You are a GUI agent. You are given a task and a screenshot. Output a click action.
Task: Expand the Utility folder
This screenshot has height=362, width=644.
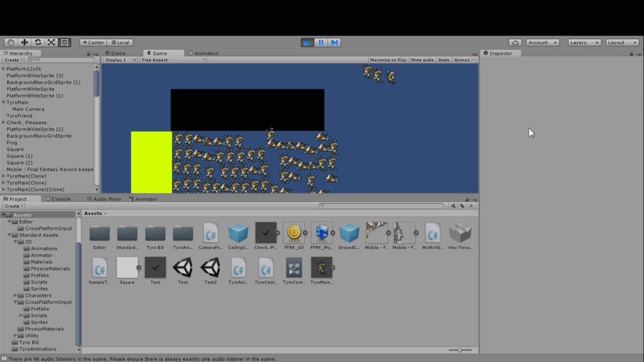(x=16, y=336)
